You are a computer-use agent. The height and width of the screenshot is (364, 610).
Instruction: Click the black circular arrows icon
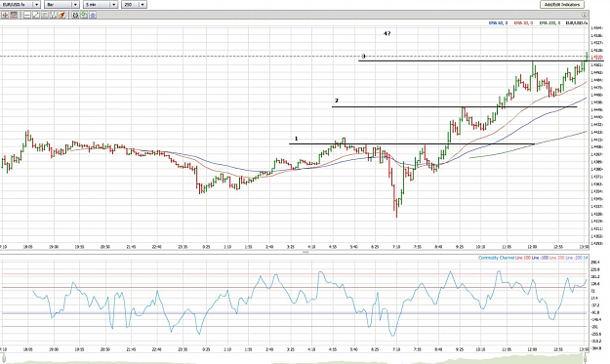(x=75, y=16)
